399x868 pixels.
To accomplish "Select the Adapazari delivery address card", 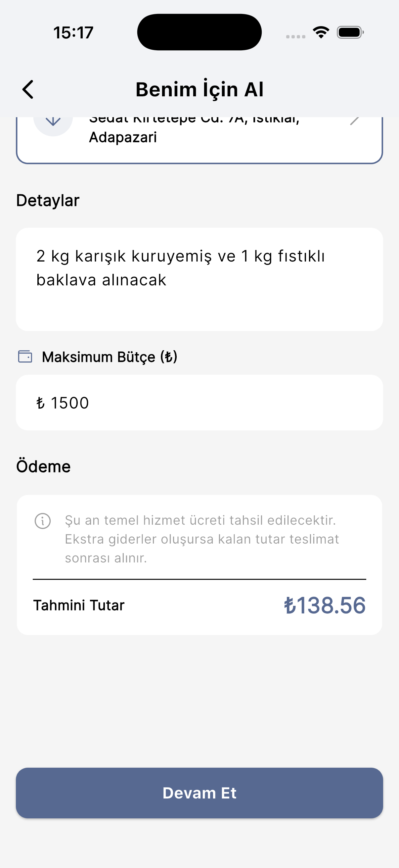I will 199,138.
